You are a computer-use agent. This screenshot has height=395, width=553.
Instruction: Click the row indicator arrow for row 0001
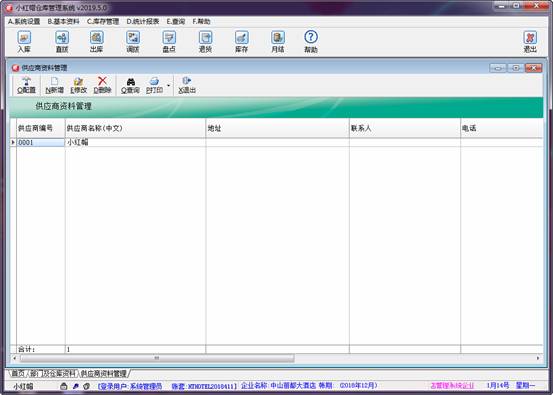point(13,142)
